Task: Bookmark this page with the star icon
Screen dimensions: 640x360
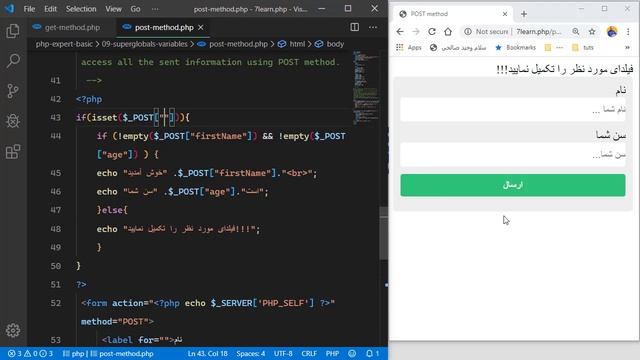Action: pos(592,31)
